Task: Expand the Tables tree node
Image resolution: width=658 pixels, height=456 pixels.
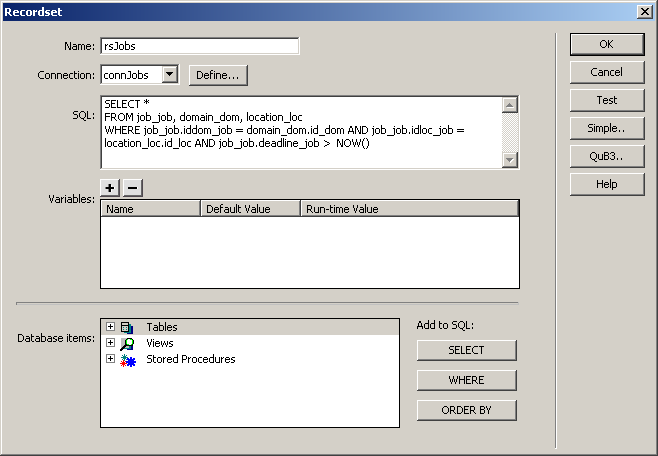Action: coord(110,327)
